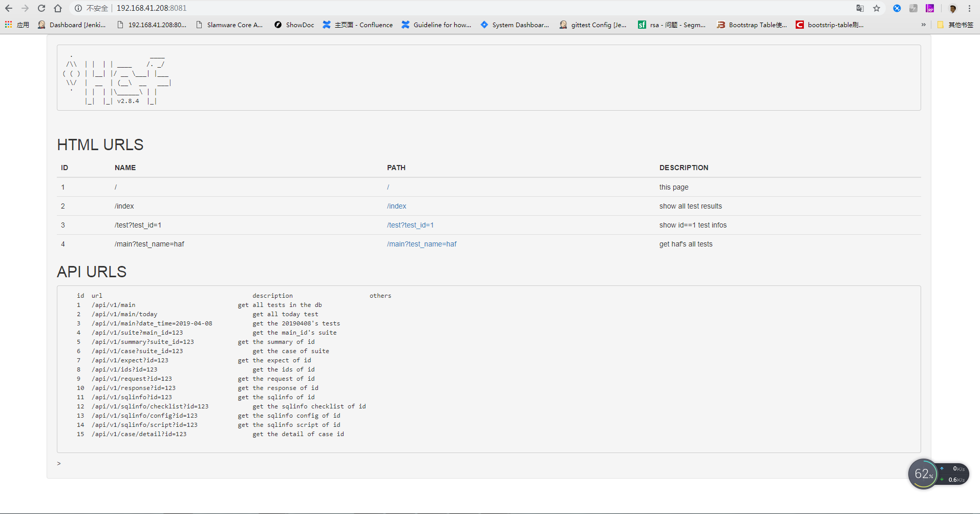The width and height of the screenshot is (980, 514).
Task: Click the /api/v1/suite?main_id=123 entry
Action: click(137, 333)
